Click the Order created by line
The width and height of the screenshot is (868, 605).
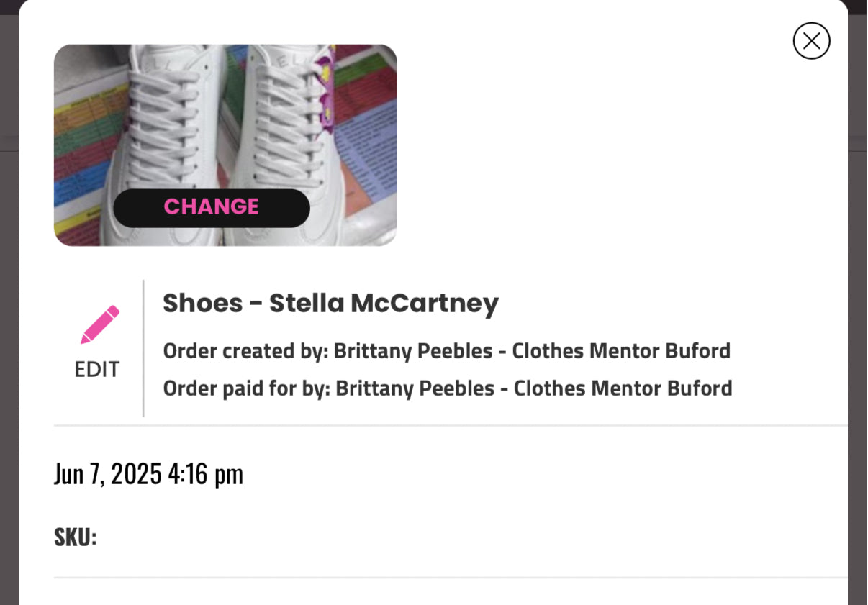click(x=446, y=351)
